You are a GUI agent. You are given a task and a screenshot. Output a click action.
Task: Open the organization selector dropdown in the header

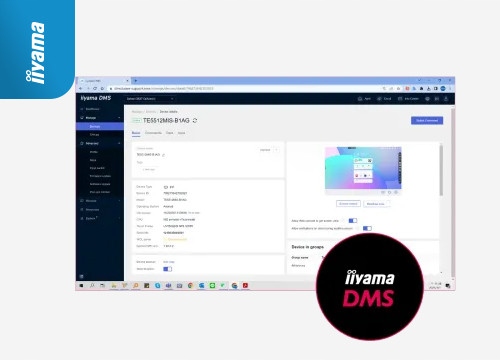coord(150,99)
